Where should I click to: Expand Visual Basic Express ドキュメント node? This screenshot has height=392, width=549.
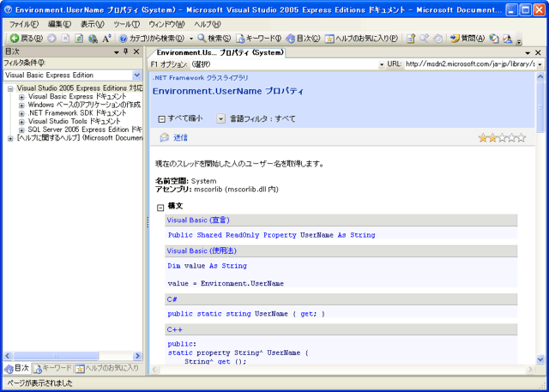coord(21,97)
